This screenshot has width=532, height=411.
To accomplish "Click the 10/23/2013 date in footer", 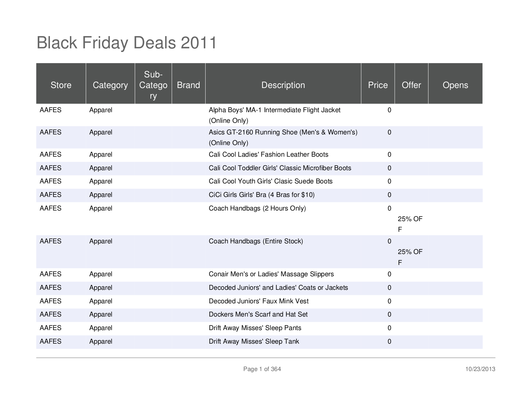I will pos(480,369).
